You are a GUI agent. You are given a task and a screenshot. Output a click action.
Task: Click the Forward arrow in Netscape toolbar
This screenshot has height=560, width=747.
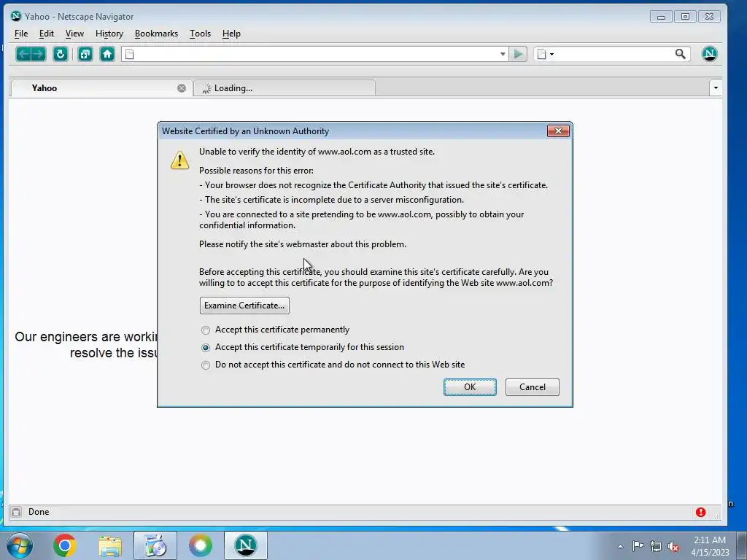pos(39,54)
